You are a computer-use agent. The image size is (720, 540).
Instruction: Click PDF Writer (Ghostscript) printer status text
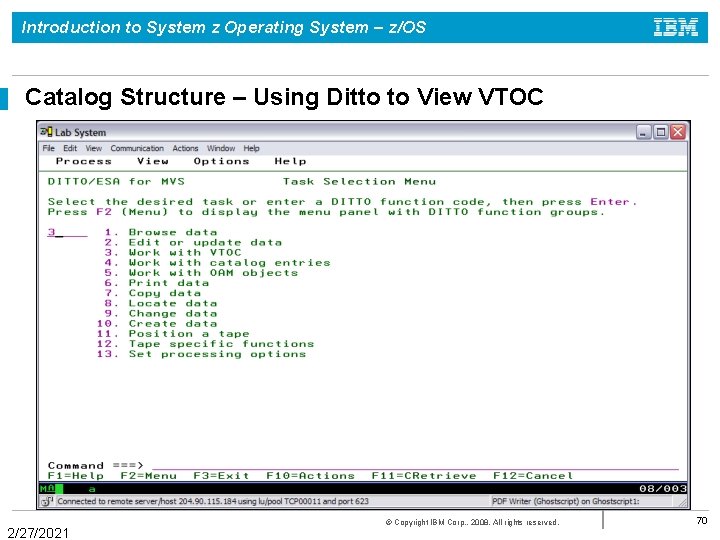click(x=566, y=501)
